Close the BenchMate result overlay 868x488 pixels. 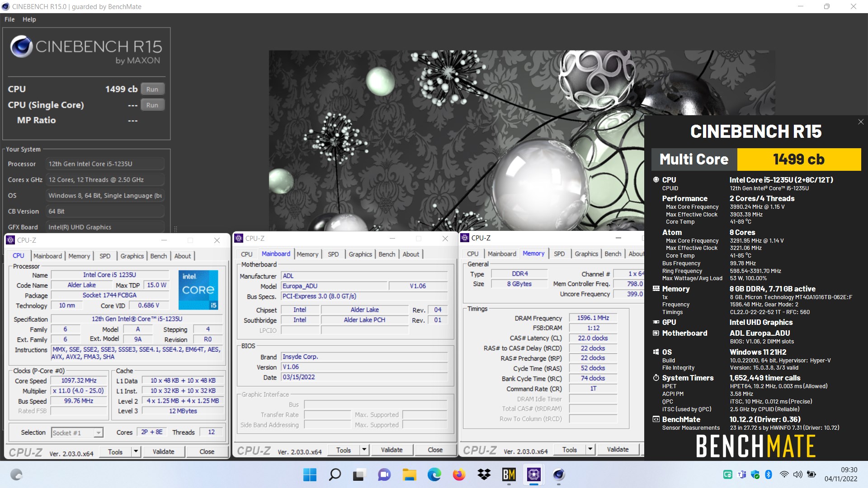coord(861,122)
